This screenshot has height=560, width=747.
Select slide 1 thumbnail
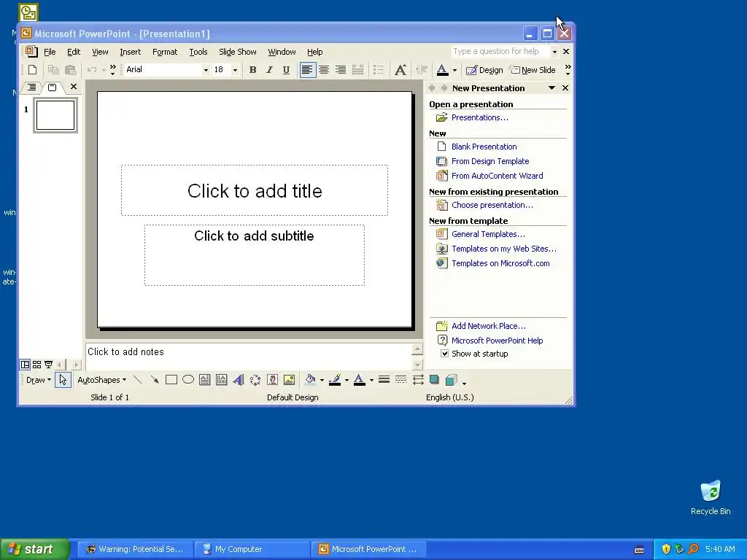[55, 114]
